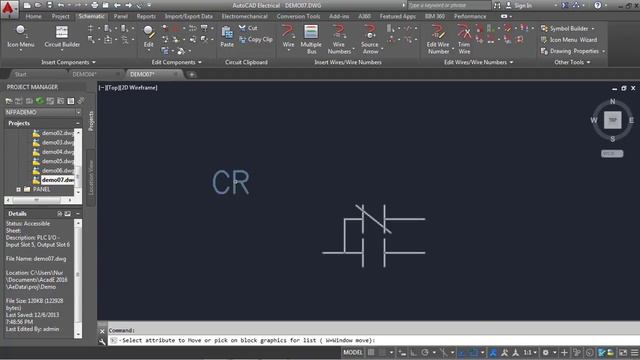640x360 pixels.
Task: Open the Import/Export Data ribbon tab
Action: pyautogui.click(x=189, y=16)
